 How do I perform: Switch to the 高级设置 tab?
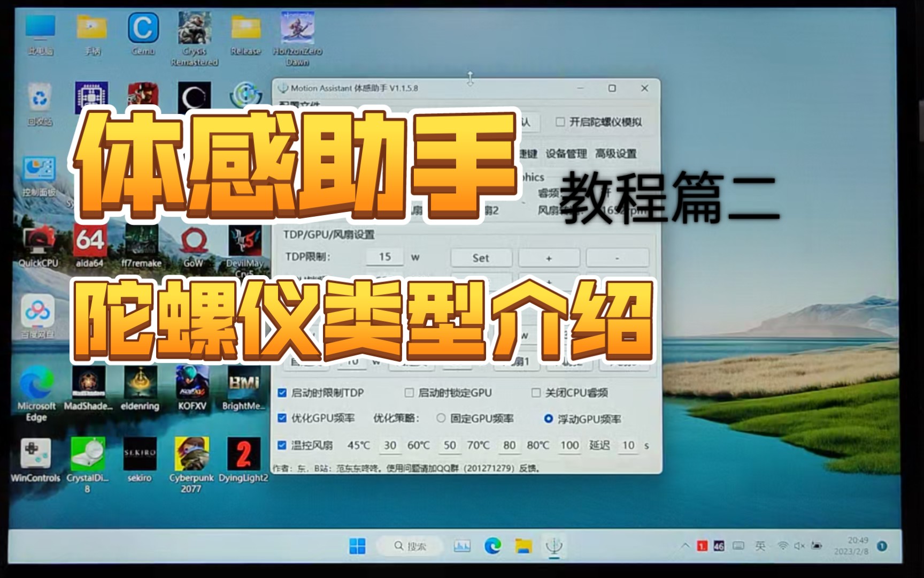coord(616,154)
